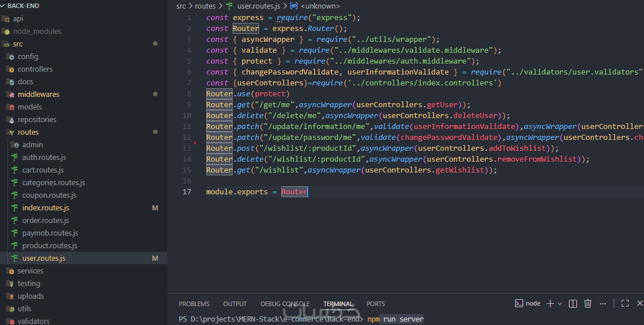Switch to the DEBUG CONSOLE tab
Screen dimensions: 644x325
point(285,304)
